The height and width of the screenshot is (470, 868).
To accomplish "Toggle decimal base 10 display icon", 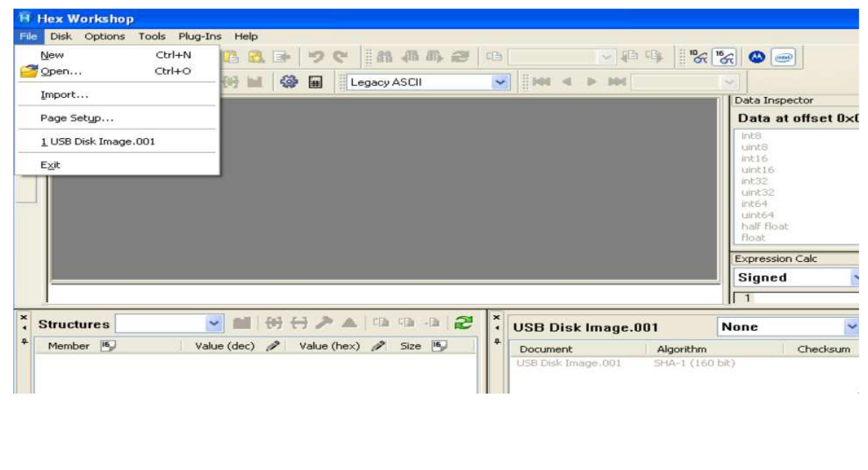I will (698, 57).
